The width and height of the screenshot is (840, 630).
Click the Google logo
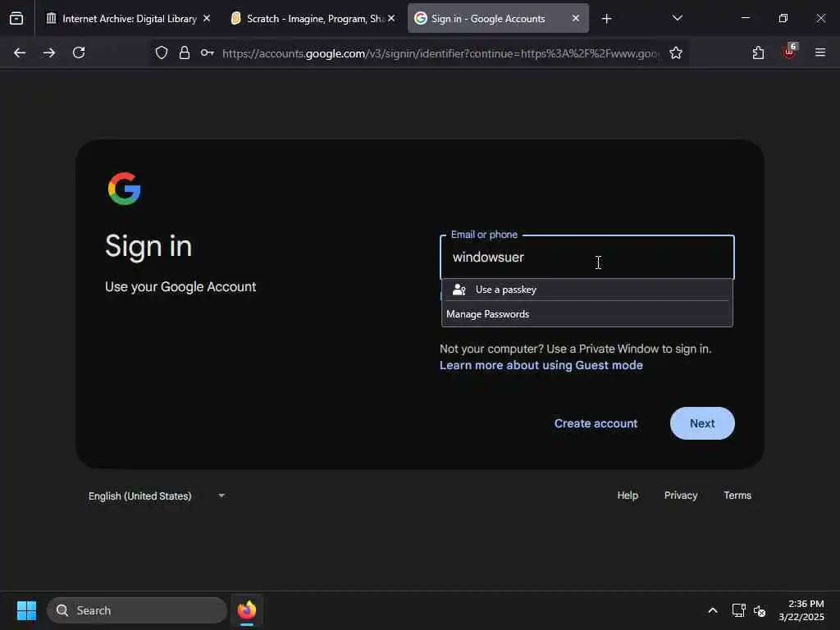coord(125,189)
